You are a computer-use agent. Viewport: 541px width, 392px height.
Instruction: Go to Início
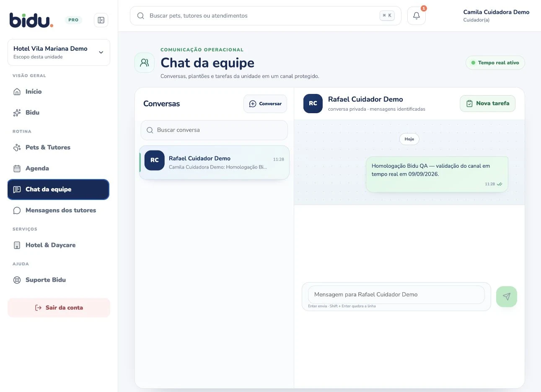click(x=59, y=91)
